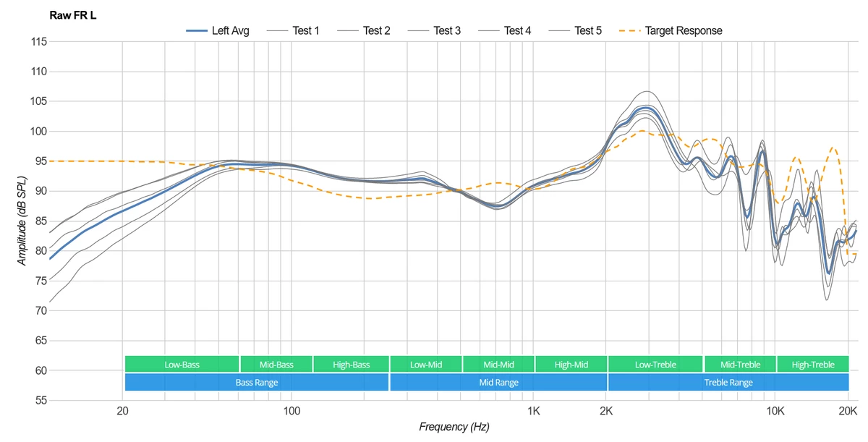Screen dimensions: 868x442
Task: Toggle Target Response dashed line legend
Action: [671, 30]
